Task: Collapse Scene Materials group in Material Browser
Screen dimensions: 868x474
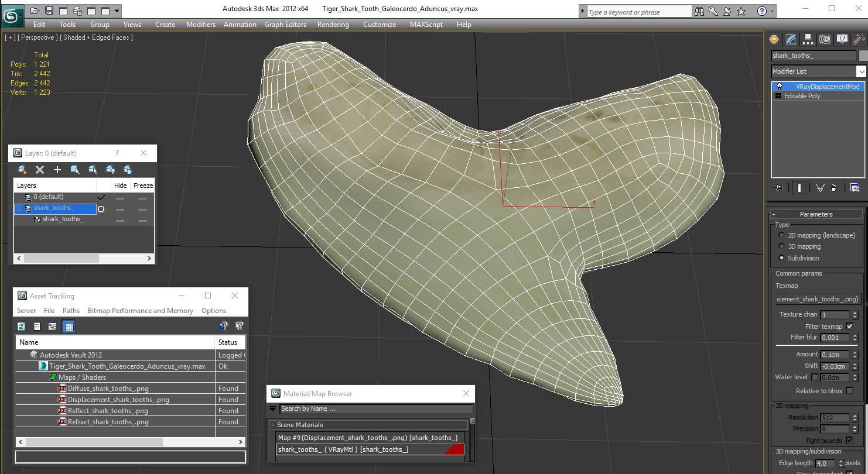Action: 272,425
